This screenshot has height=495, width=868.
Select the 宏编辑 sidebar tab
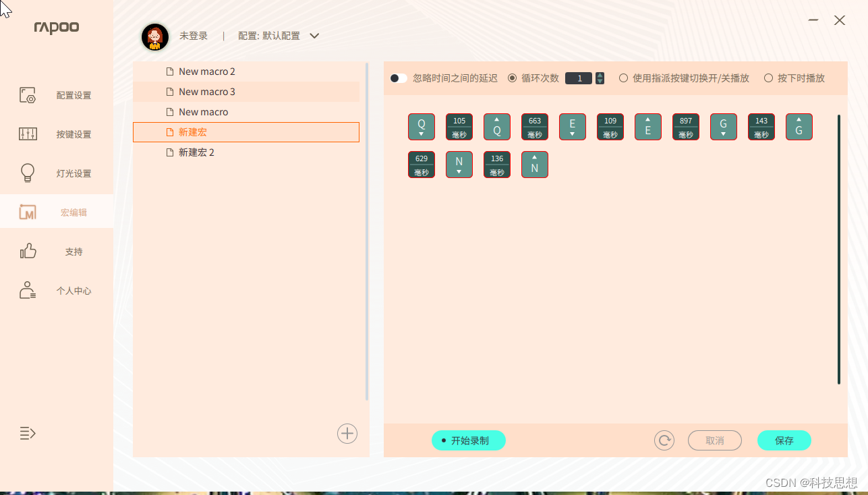click(57, 212)
